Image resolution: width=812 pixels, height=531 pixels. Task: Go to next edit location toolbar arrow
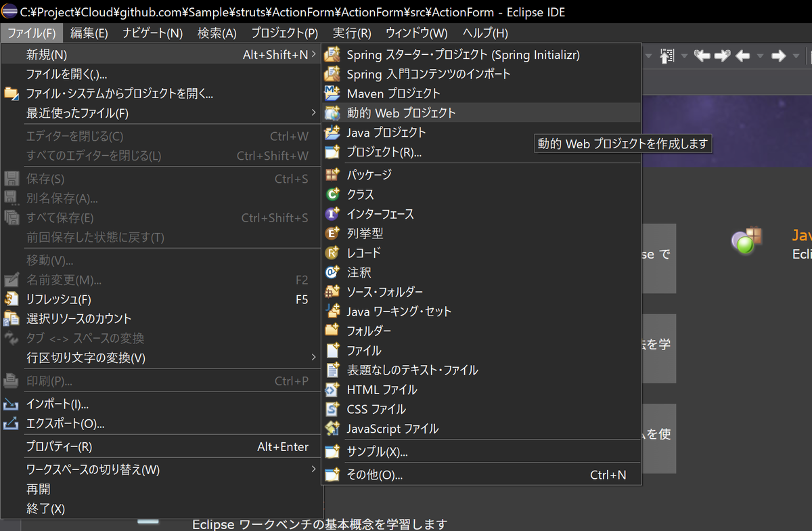click(x=722, y=56)
